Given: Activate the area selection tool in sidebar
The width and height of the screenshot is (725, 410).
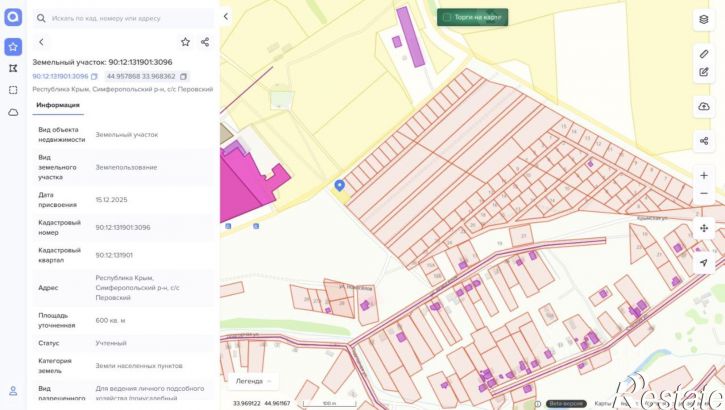Looking at the screenshot, I should click(x=13, y=90).
